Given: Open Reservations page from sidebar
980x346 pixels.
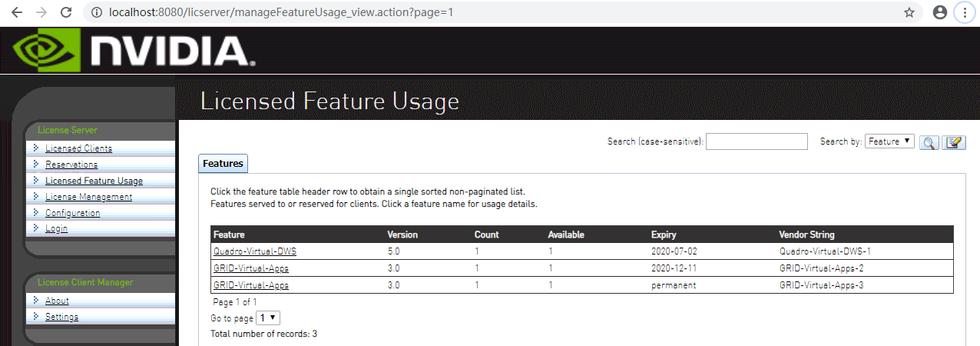Looking at the screenshot, I should 71,165.
